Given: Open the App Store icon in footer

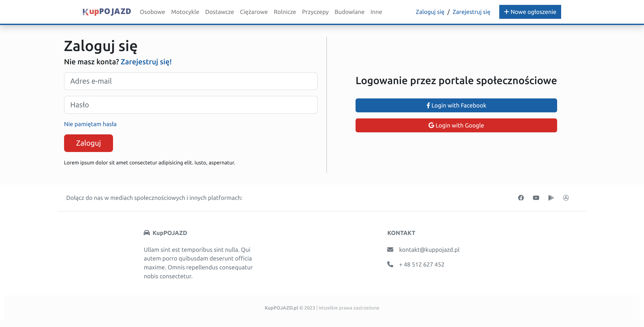Looking at the screenshot, I should click(566, 198).
